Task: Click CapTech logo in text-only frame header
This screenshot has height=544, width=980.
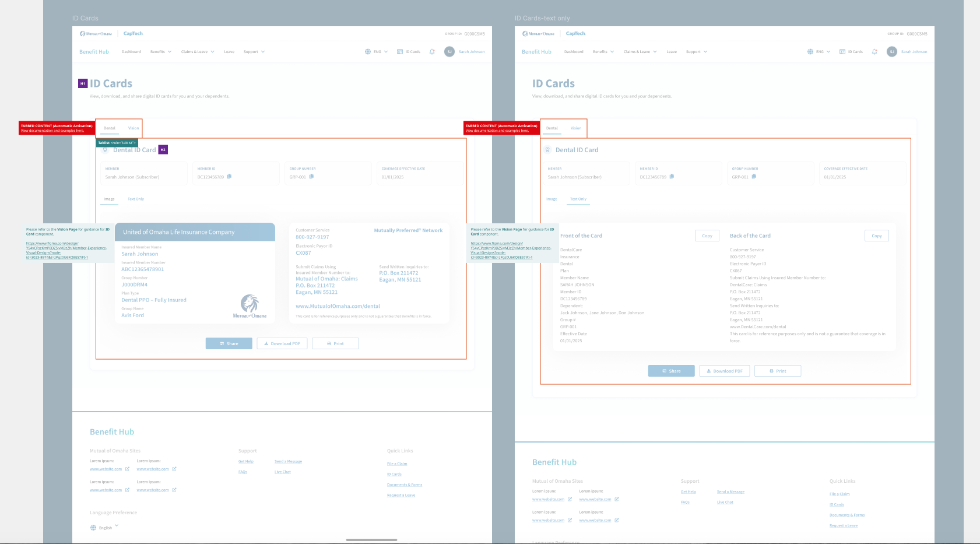Action: (575, 34)
